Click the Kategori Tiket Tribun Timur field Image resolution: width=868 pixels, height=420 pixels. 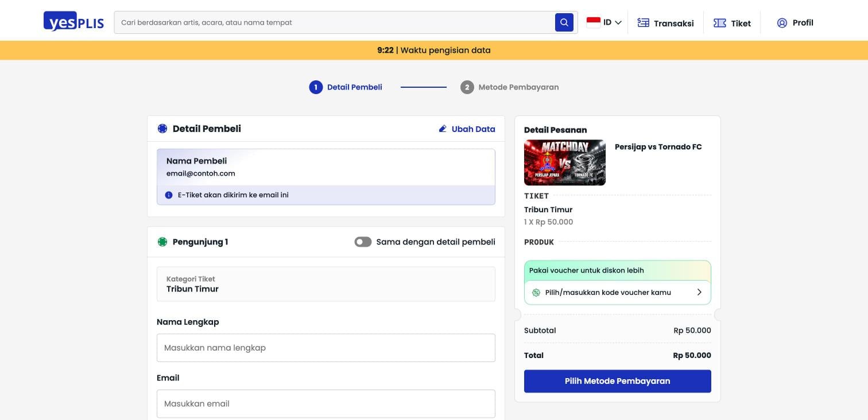326,284
